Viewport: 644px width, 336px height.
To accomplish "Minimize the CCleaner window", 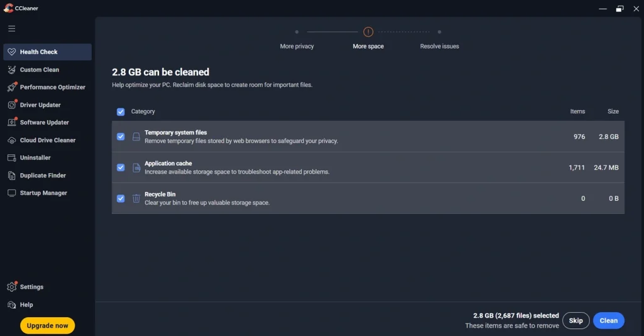I will coord(602,9).
